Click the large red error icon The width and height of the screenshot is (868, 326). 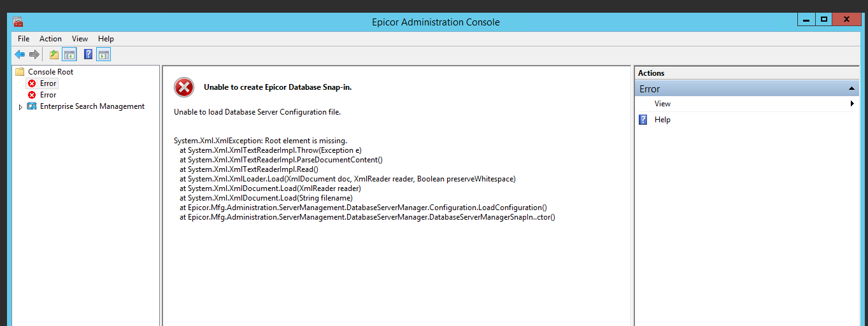point(184,87)
